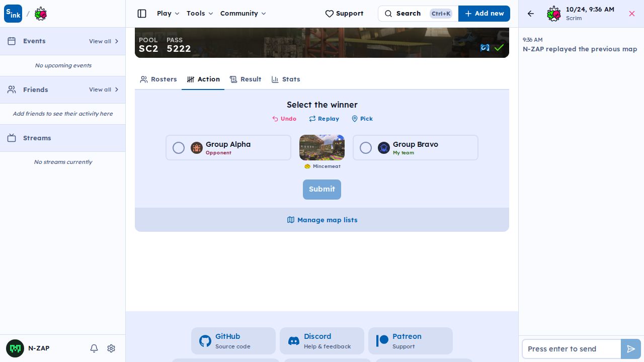644x362 pixels.
Task: Expand the Community menu
Action: pos(243,14)
